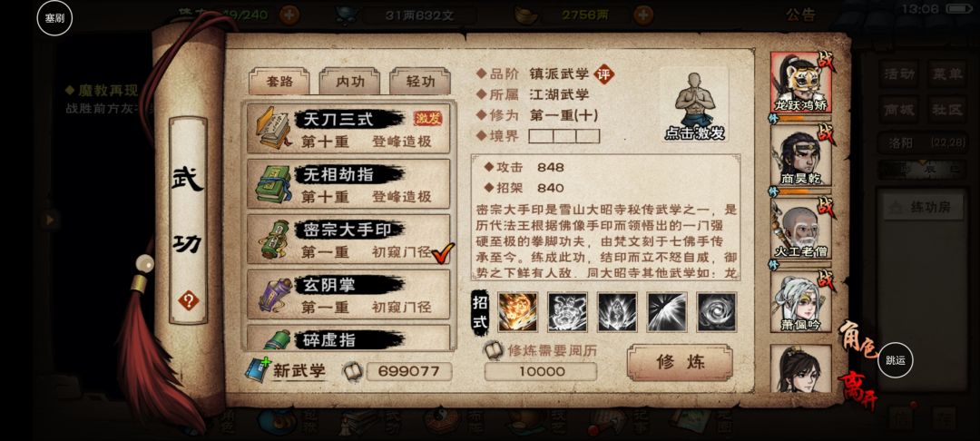980x441 pixels.
Task: Switch to the 内功 tab
Action: click(x=349, y=82)
